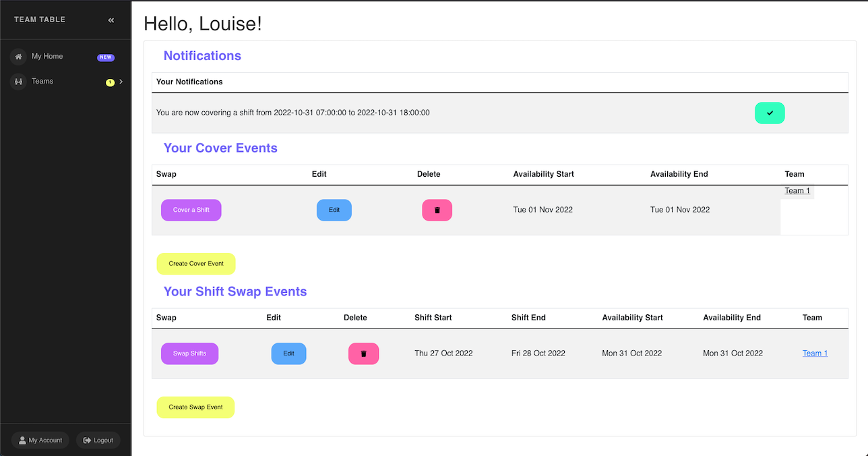
Task: Collapse the sidebar with double chevron icon
Action: (111, 20)
